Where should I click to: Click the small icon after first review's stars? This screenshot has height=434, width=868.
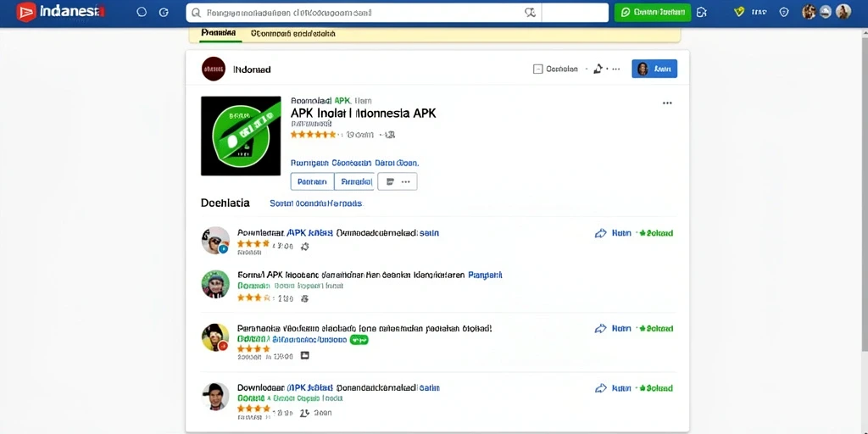(x=304, y=247)
